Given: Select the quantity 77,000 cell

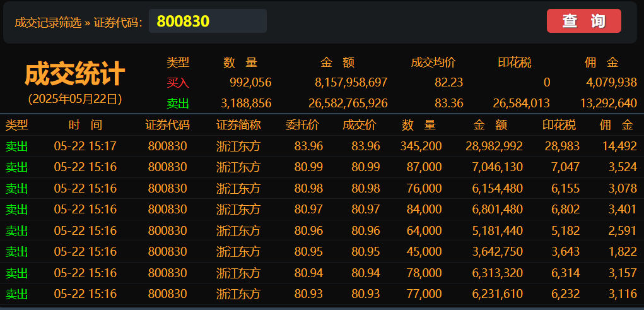Looking at the screenshot, I should pos(424,294).
